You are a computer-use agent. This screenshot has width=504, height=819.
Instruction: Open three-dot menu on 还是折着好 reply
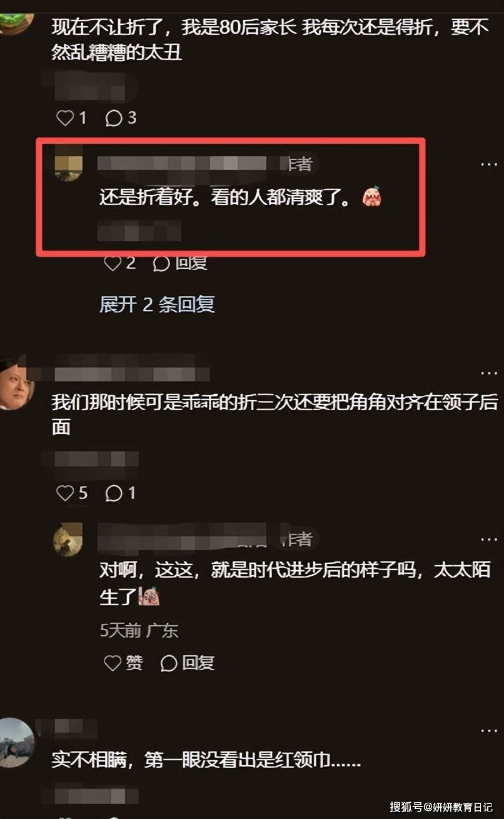click(x=488, y=164)
